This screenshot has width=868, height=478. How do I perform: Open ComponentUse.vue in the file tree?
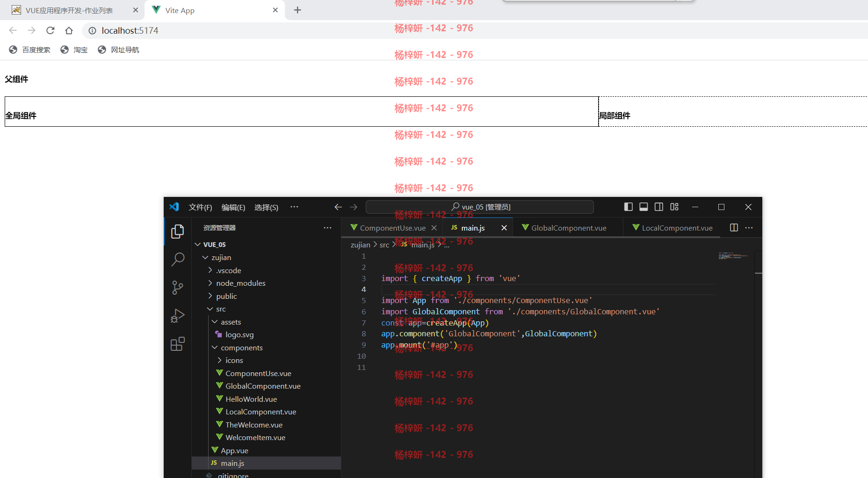[x=258, y=373]
